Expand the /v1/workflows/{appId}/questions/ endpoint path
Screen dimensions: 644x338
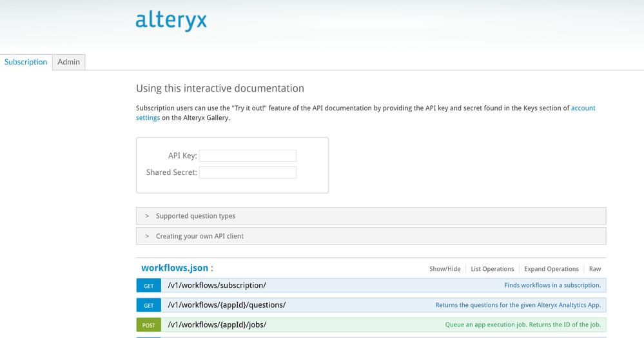coord(227,305)
